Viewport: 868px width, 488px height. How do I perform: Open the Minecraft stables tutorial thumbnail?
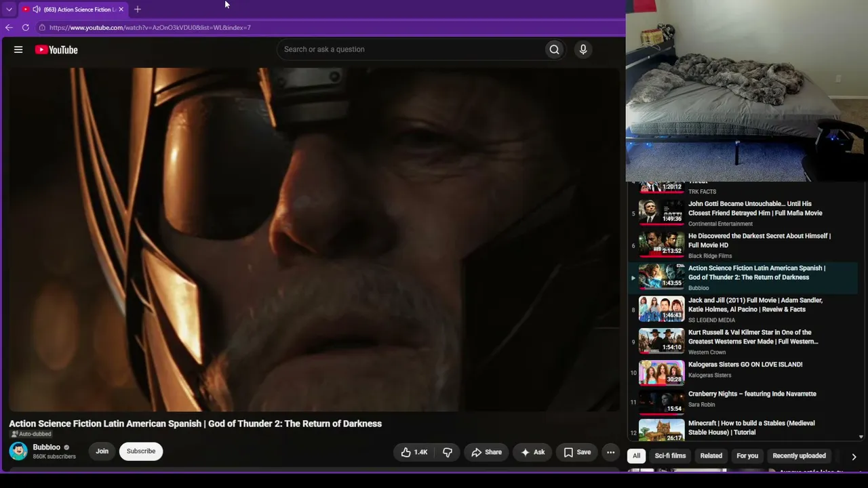point(661,430)
